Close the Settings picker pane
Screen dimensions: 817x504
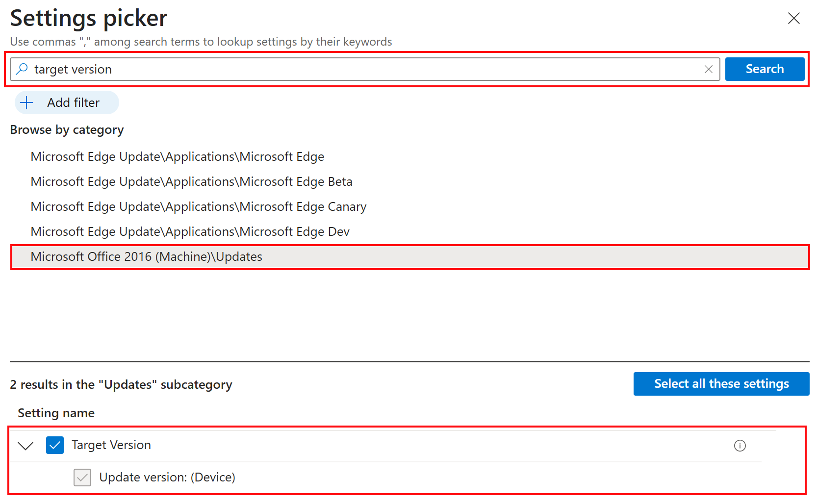(793, 19)
